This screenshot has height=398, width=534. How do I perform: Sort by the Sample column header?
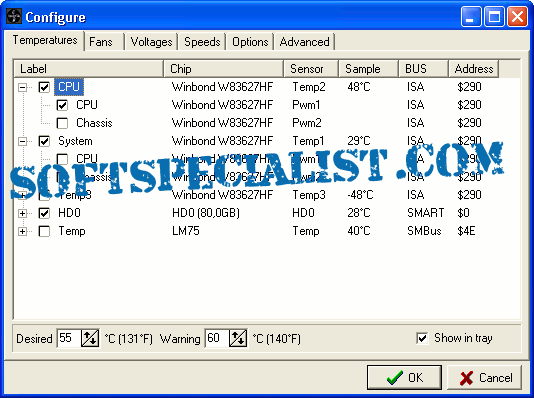coord(368,69)
